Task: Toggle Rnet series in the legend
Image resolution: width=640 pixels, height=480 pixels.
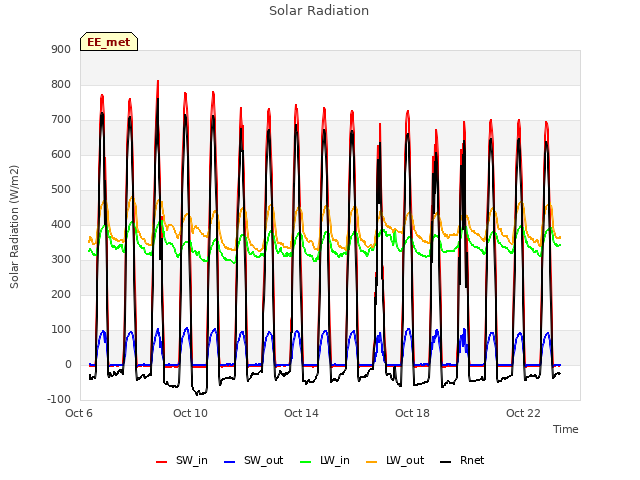Action: click(462, 460)
